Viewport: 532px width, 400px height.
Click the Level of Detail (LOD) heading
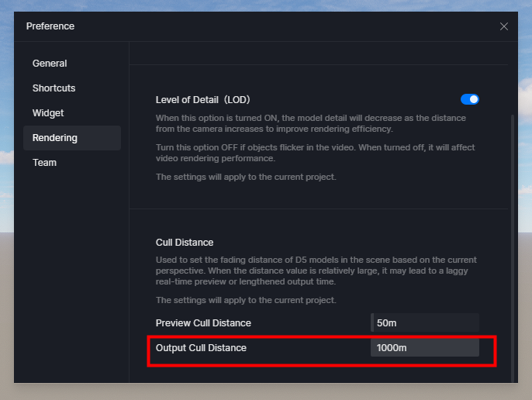[x=202, y=100]
